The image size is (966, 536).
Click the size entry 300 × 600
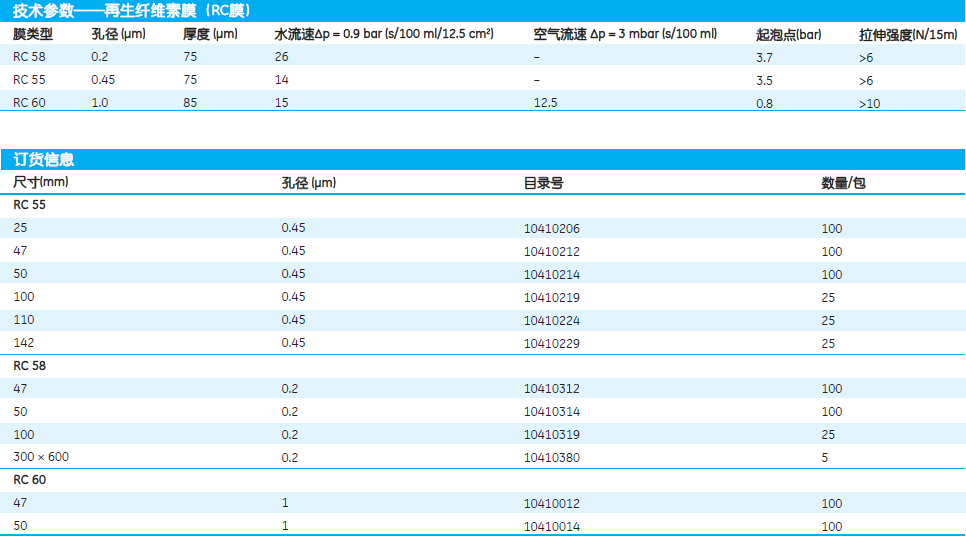[41, 457]
